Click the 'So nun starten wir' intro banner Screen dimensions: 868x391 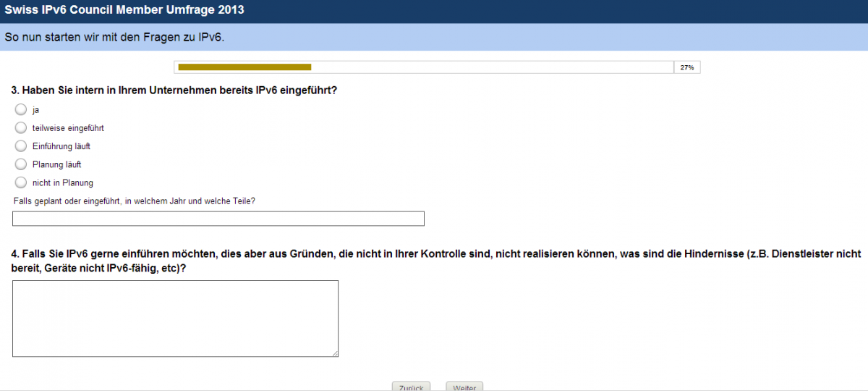pos(434,37)
